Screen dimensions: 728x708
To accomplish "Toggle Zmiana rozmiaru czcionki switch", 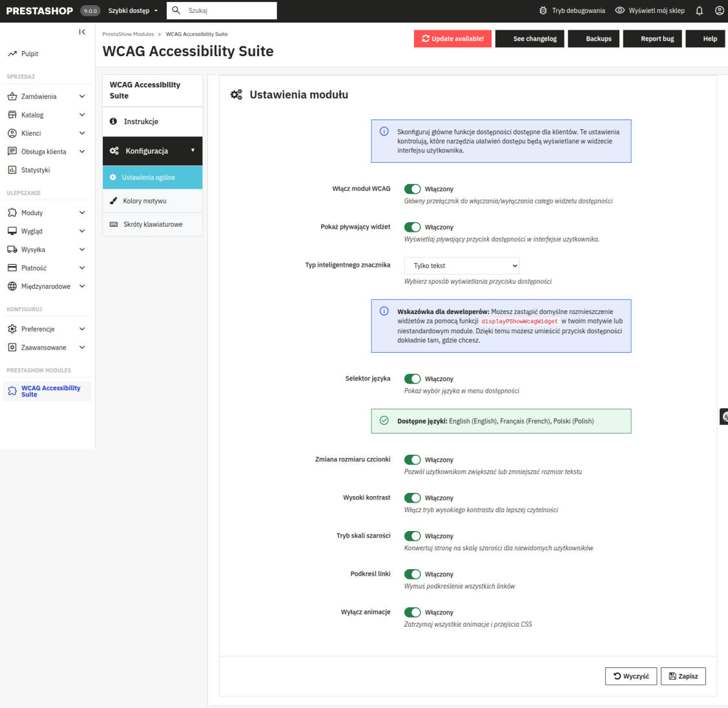I will click(412, 460).
